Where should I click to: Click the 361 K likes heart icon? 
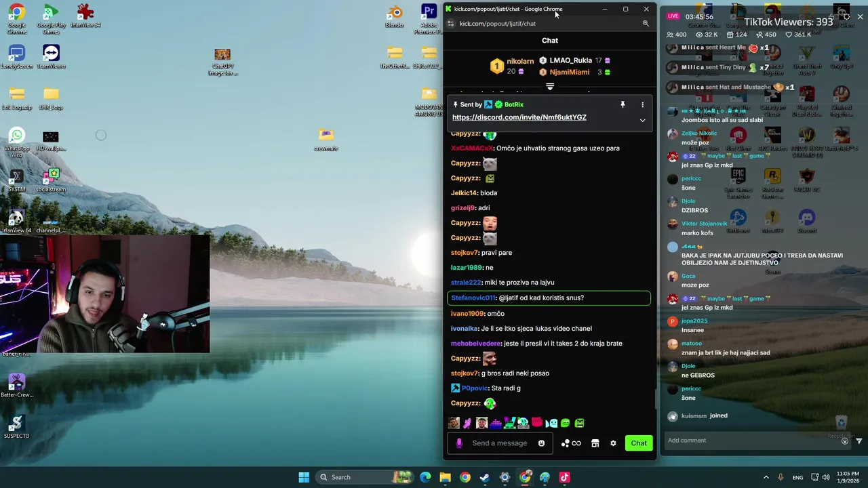tap(789, 35)
